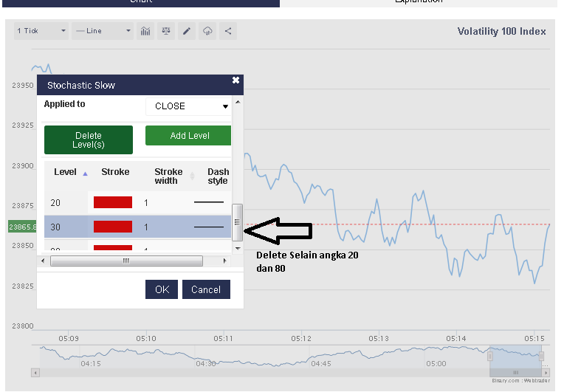The height and width of the screenshot is (392, 564).
Task: Click the levels table horizontal scrollbar thumb
Action: click(x=126, y=261)
